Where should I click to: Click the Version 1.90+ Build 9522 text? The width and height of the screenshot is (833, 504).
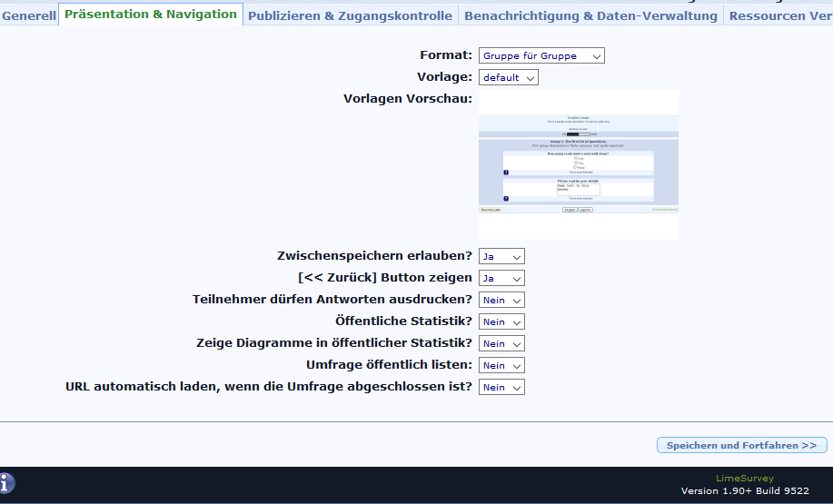[745, 491]
